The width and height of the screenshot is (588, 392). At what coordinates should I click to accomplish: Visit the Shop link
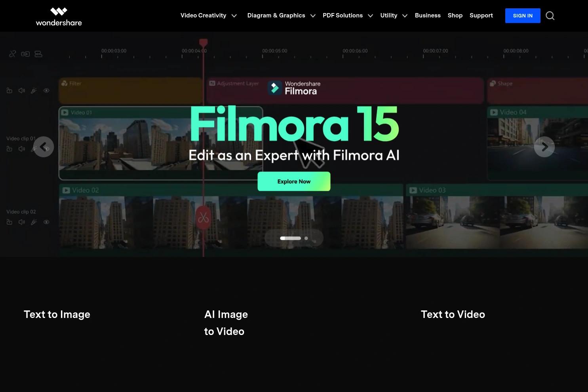pos(455,15)
